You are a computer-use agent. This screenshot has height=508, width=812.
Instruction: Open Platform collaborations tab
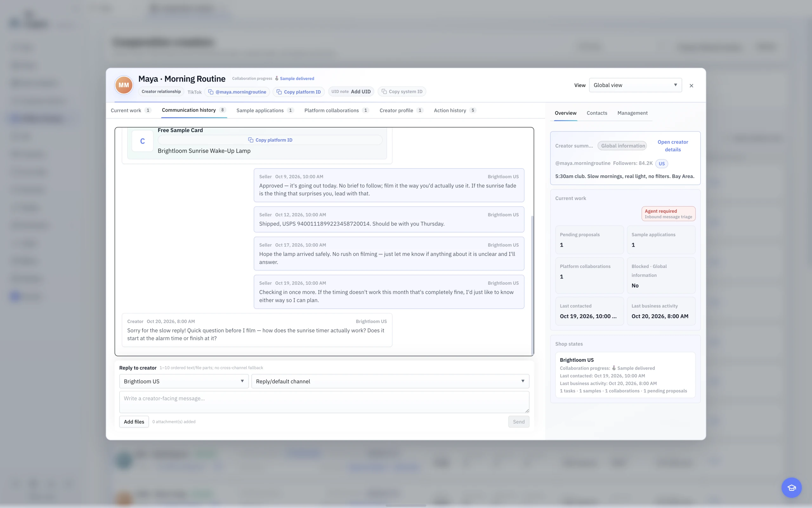(337, 110)
